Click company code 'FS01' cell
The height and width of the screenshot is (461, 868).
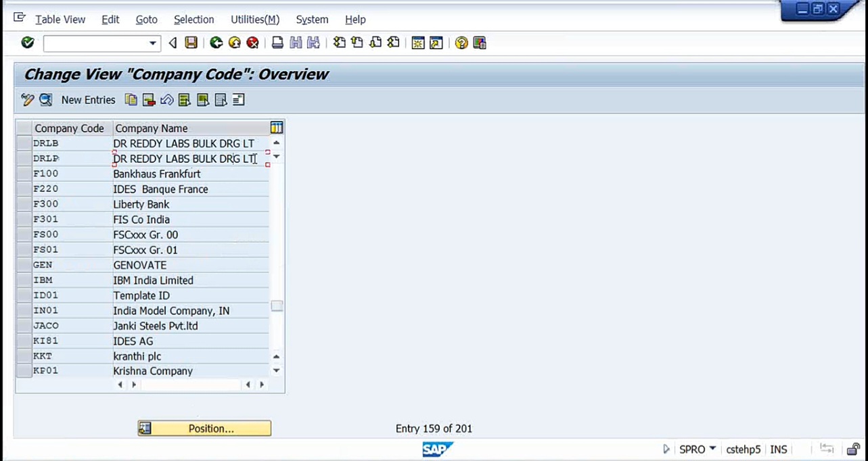pos(72,249)
